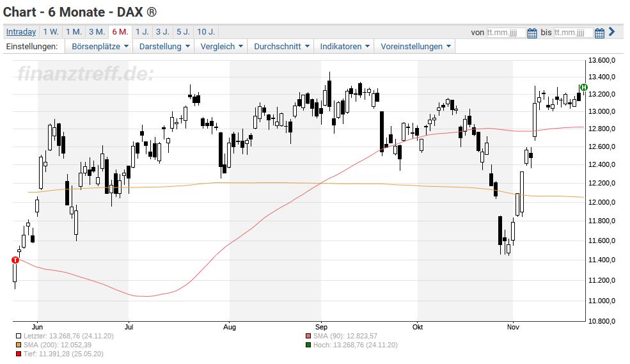Image resolution: width=630 pixels, height=364 pixels.
Task: Open the 'von' date calendar picker icon
Action: pos(532,33)
